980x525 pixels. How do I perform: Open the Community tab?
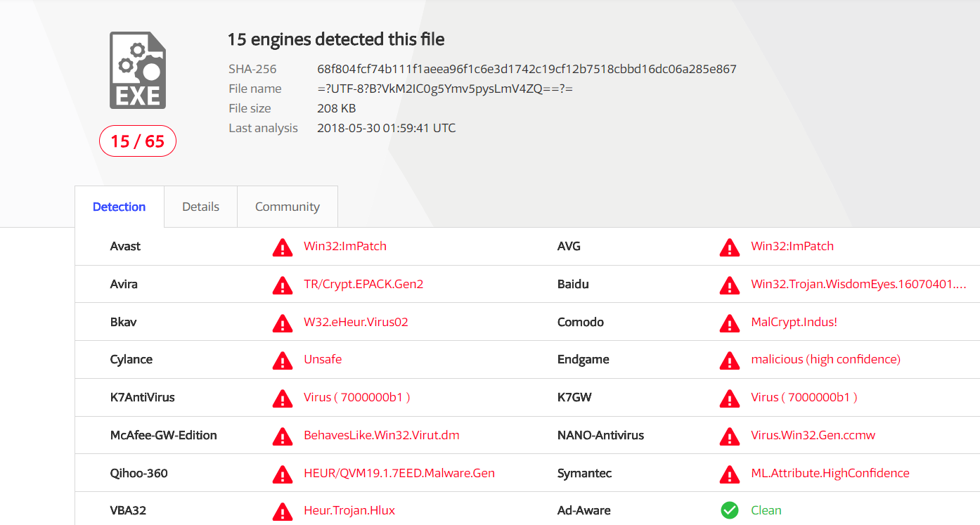point(288,207)
